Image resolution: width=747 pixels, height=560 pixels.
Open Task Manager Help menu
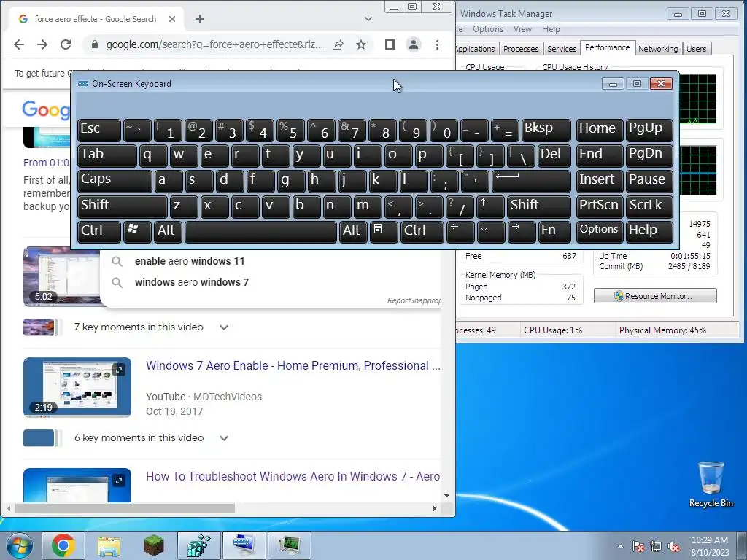click(x=551, y=29)
